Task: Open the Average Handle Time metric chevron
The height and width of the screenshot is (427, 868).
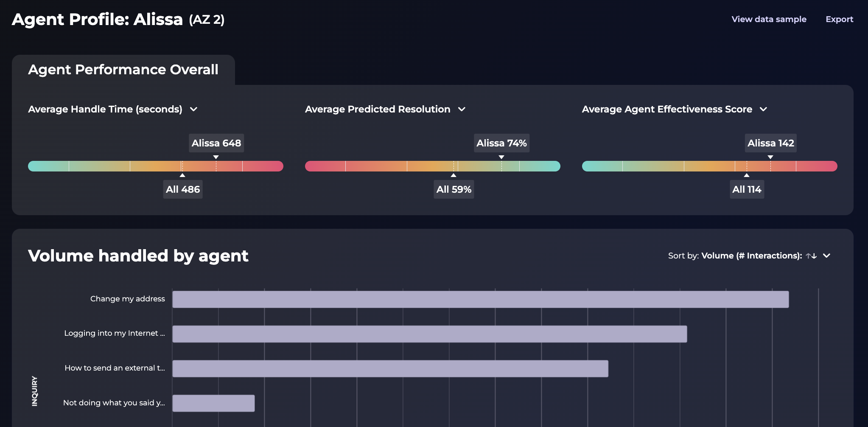Action: 194,109
